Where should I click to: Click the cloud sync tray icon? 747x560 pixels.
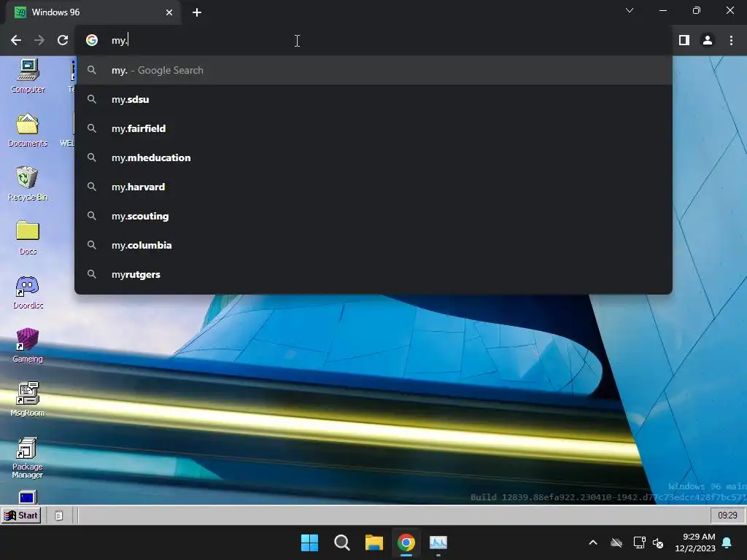(x=616, y=542)
